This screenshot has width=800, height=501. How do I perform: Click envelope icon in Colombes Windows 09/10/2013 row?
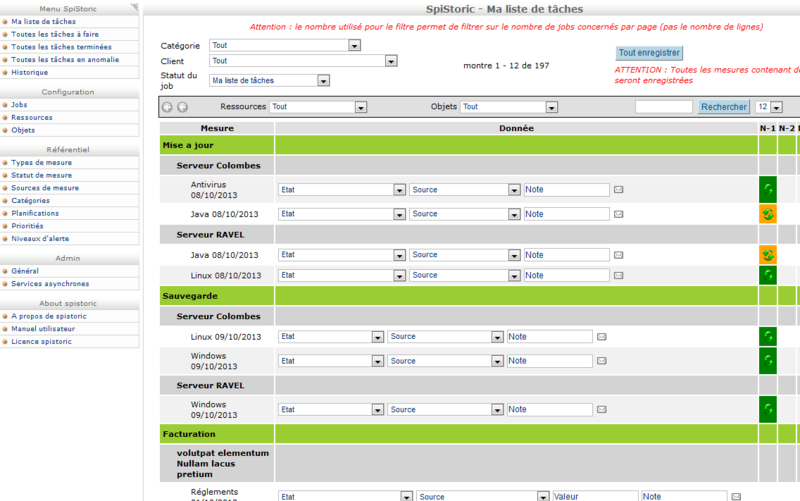point(602,361)
